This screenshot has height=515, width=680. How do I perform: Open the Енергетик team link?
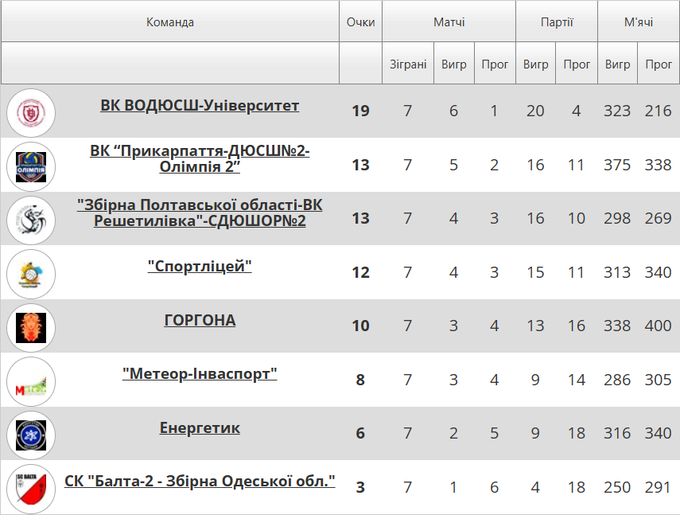[200, 428]
